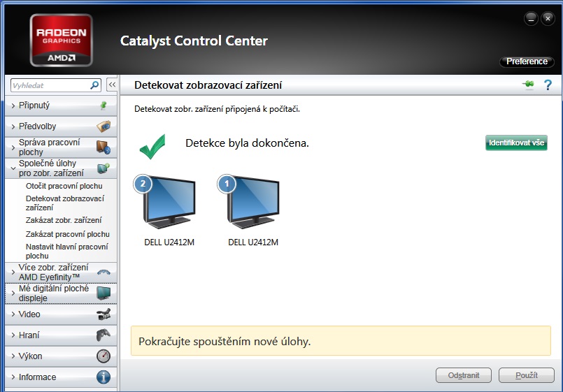Viewport: 563px width, 392px height.
Task: Collapse the sidebar with double-arrow button
Action: click(112, 85)
